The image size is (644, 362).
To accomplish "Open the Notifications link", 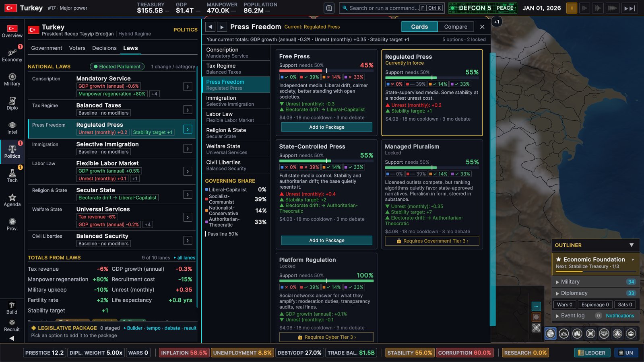I will (x=620, y=316).
